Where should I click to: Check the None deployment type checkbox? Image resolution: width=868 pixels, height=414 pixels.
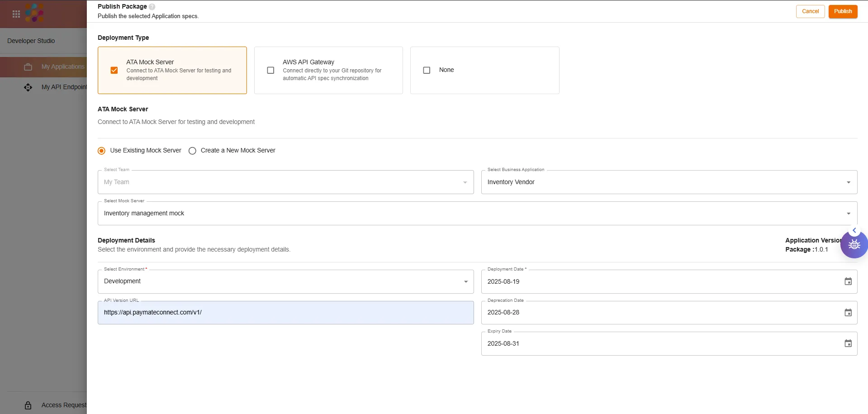pyautogui.click(x=427, y=70)
